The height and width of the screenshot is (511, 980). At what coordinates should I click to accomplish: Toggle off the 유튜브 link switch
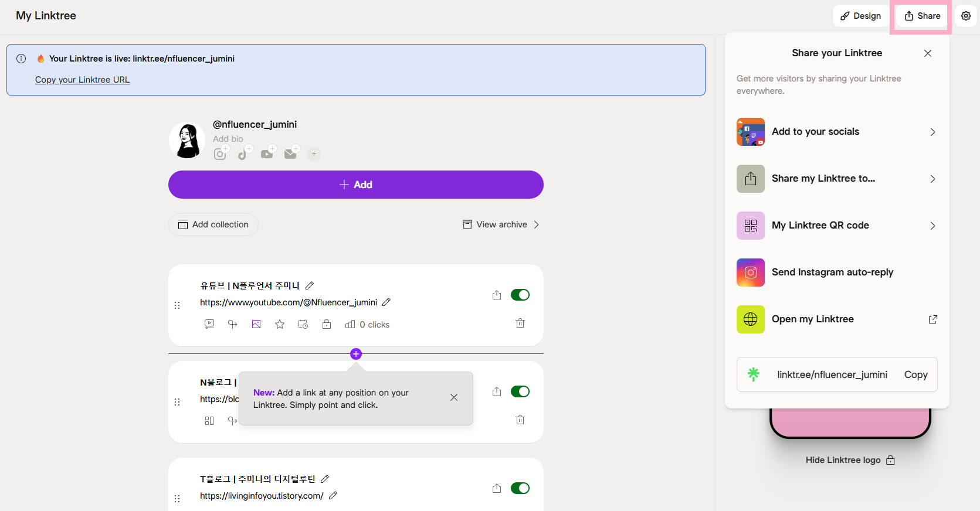pyautogui.click(x=520, y=295)
